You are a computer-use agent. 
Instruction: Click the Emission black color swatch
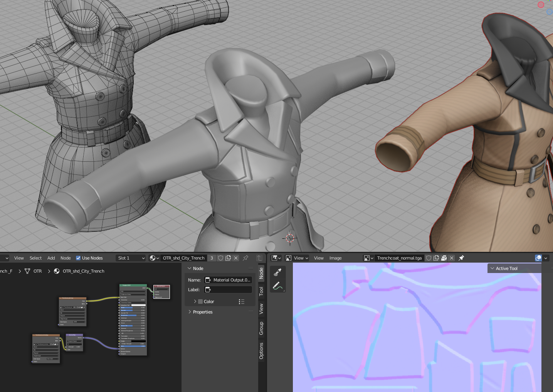(138, 341)
